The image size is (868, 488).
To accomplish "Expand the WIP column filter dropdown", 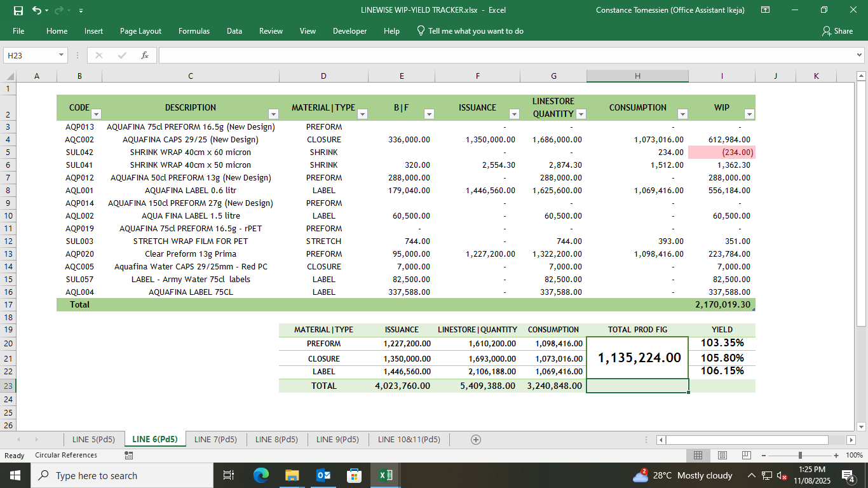I will (749, 114).
